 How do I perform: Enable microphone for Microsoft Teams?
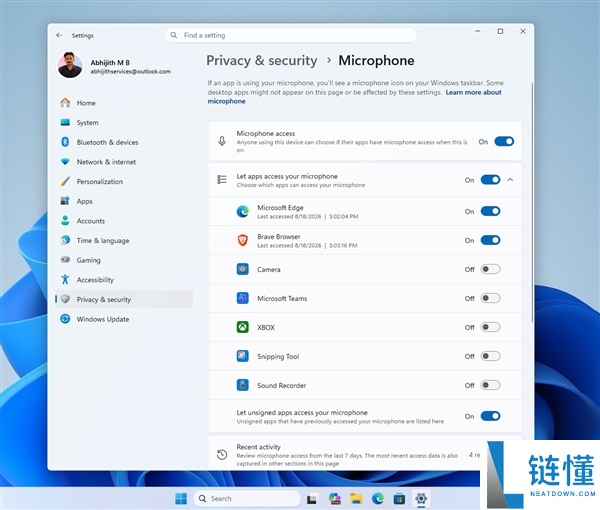(x=490, y=298)
